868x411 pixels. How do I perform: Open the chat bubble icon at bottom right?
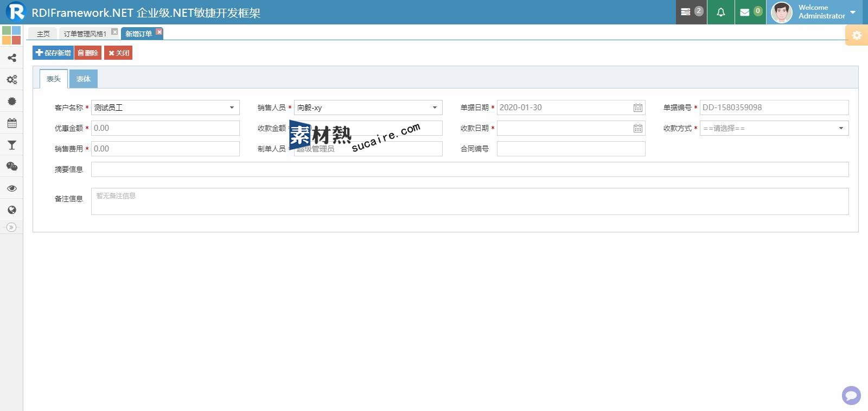(x=851, y=395)
